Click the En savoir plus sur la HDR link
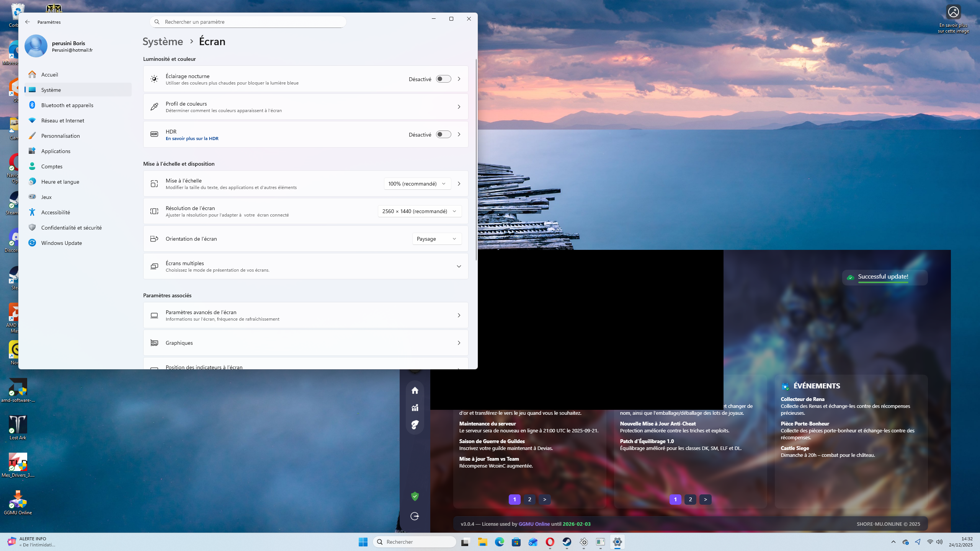 tap(192, 139)
